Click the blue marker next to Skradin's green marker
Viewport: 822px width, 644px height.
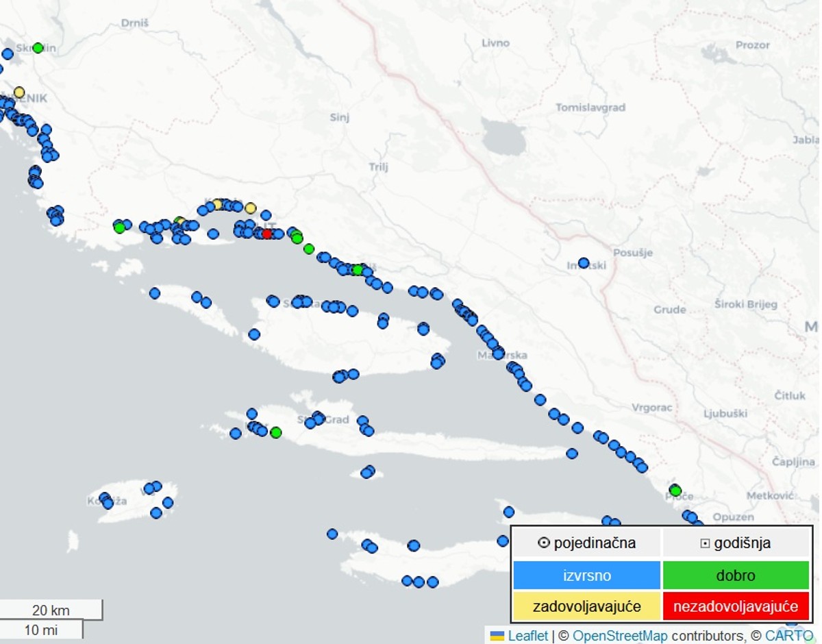8,53
